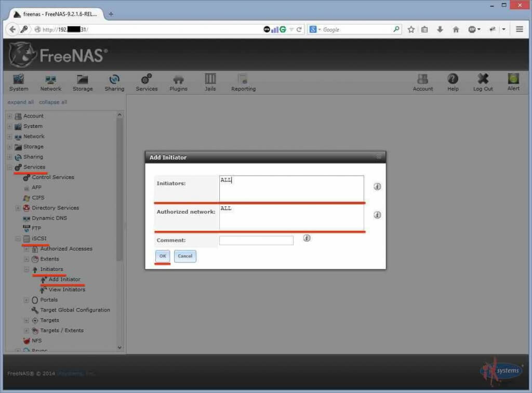Expand the System tree node
Screen dimensions: 532x393
[x=9, y=126]
